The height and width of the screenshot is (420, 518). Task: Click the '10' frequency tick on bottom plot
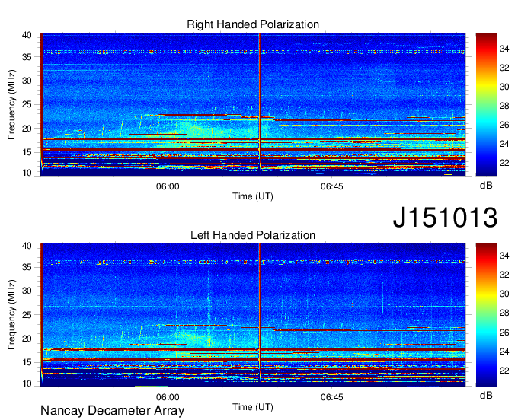(x=27, y=383)
